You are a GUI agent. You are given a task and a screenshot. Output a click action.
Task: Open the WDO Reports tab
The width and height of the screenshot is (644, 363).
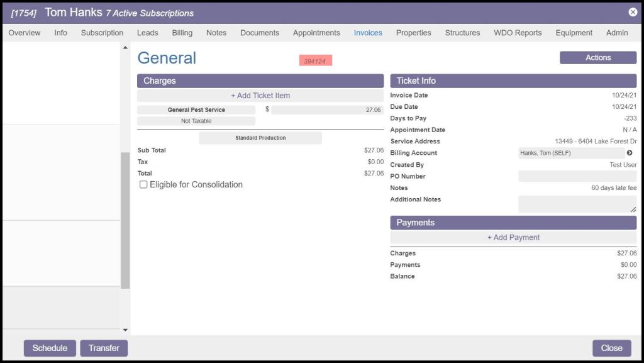(x=518, y=33)
